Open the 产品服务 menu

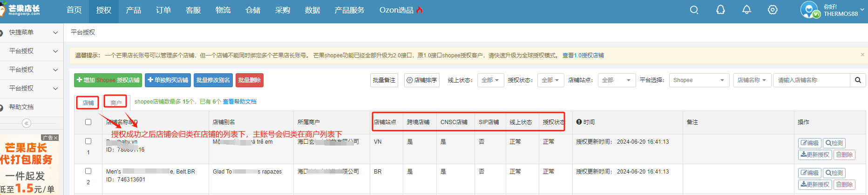[350, 10]
